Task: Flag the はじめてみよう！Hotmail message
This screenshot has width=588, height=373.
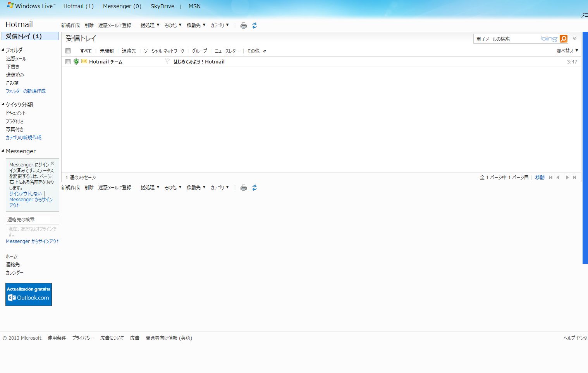Action: click(x=167, y=61)
